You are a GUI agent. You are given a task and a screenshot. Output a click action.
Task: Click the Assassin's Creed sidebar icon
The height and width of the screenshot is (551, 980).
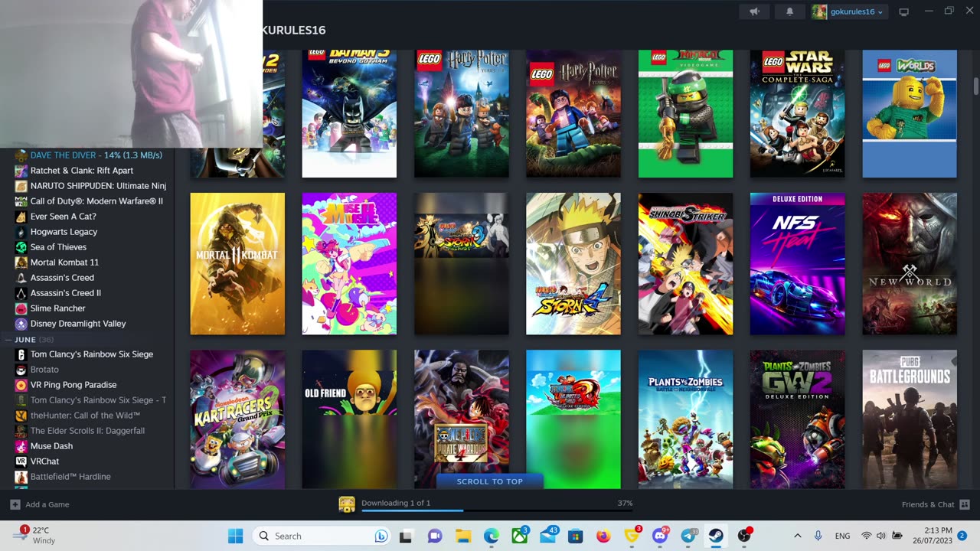[x=21, y=278]
